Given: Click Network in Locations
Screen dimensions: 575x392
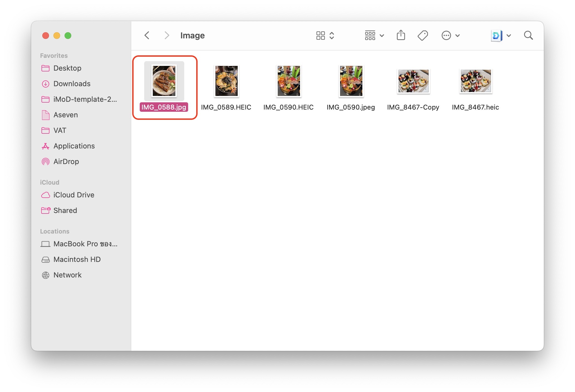Looking at the screenshot, I should (67, 275).
